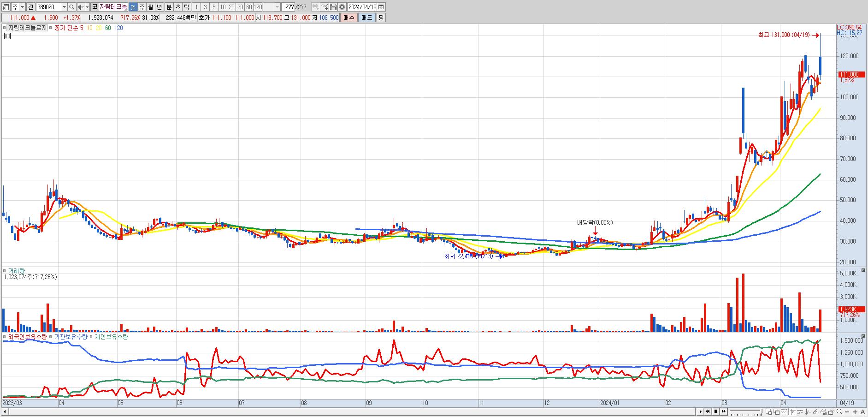
Task: Zoom out with the minus icon
Action: [847, 411]
